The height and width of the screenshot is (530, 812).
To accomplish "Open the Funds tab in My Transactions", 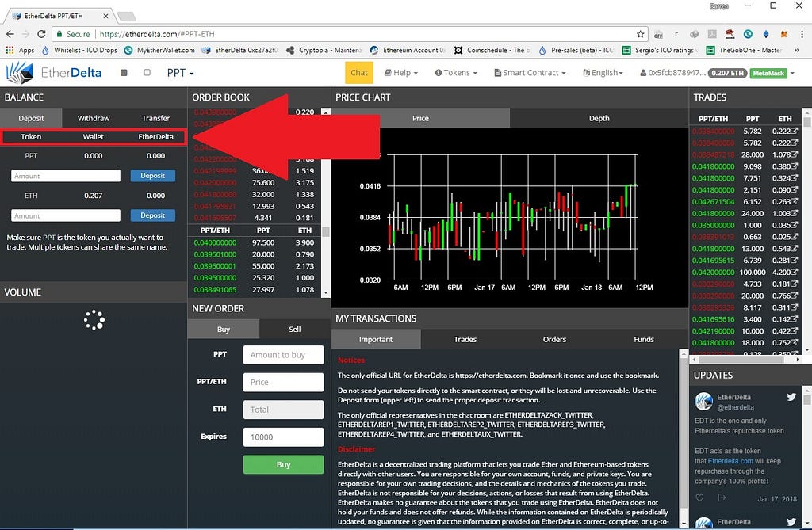I will tap(644, 340).
